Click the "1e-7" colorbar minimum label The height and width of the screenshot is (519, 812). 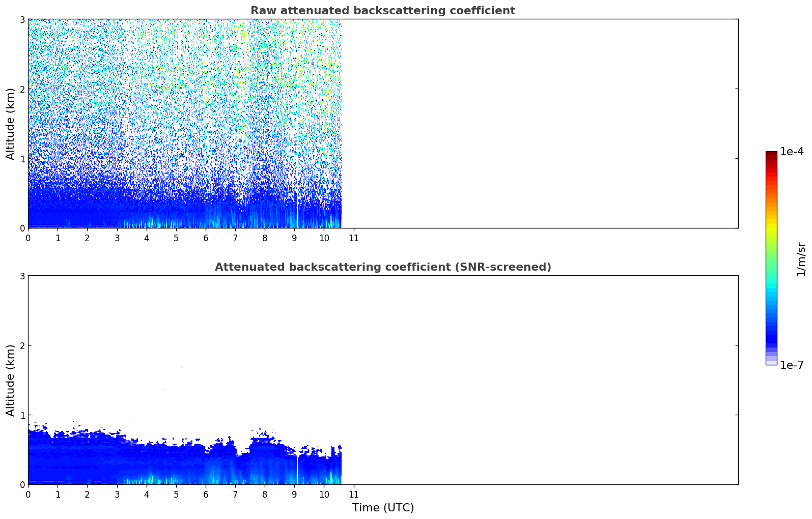[792, 365]
